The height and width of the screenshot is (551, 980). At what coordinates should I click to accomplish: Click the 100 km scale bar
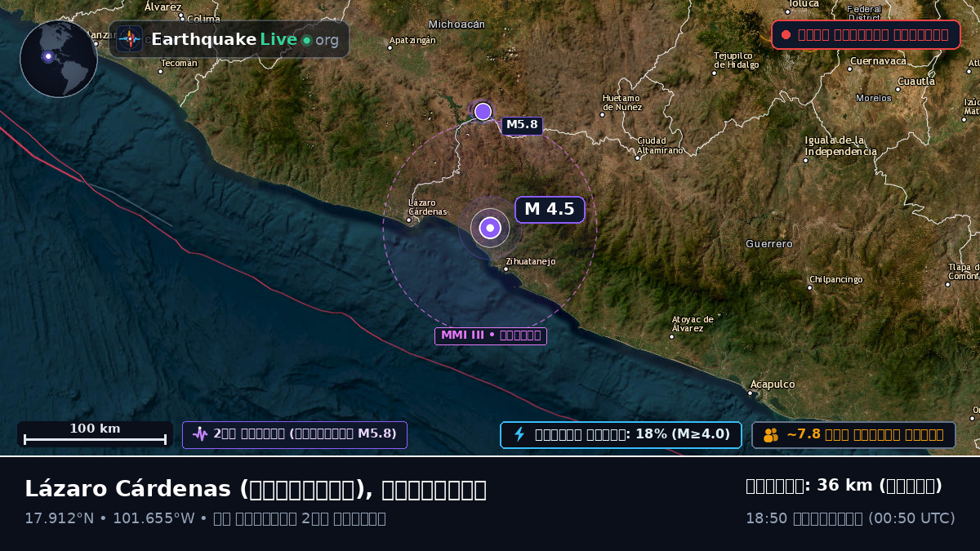tap(95, 434)
